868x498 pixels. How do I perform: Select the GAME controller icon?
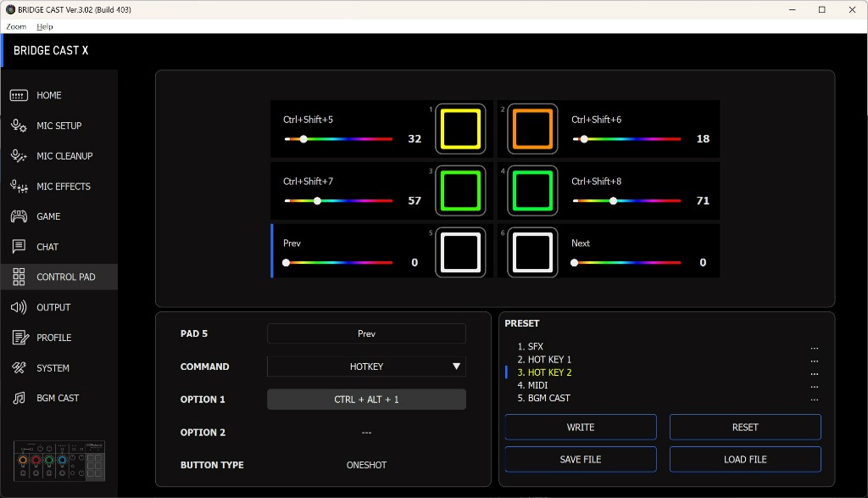click(x=19, y=216)
